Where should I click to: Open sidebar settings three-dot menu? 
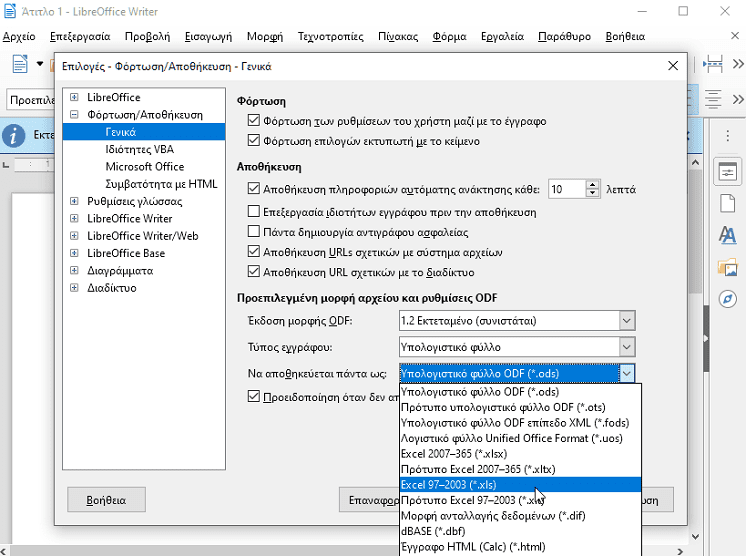click(727, 136)
